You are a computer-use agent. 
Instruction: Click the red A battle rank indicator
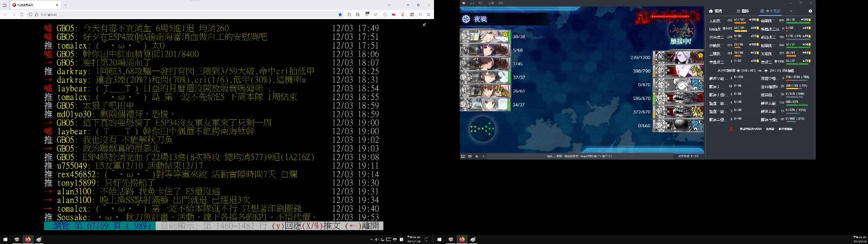click(x=730, y=129)
